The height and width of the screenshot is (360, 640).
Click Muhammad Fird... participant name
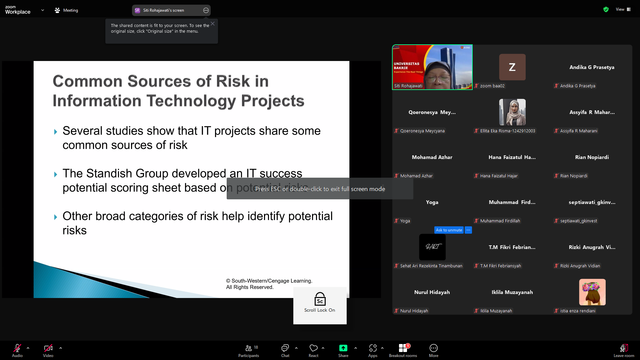click(x=512, y=202)
